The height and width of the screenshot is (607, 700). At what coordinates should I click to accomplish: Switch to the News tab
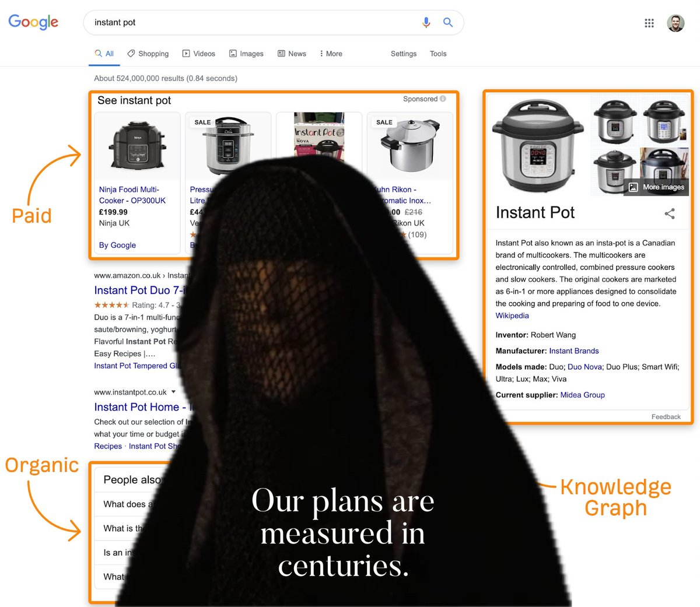[292, 54]
